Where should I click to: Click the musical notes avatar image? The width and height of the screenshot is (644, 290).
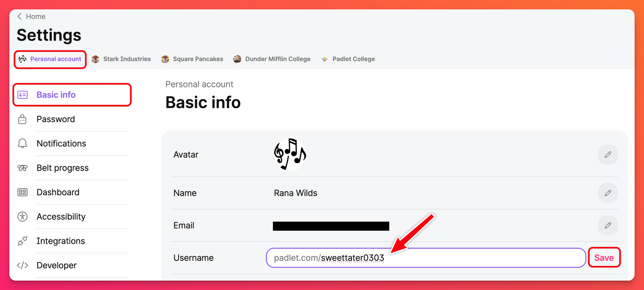pyautogui.click(x=290, y=154)
